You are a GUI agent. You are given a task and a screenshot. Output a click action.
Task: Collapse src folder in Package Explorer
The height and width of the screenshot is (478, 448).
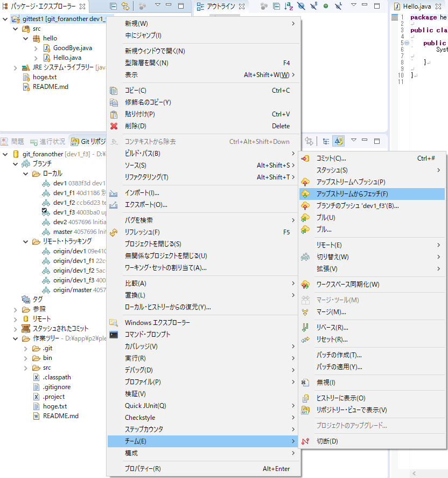(x=15, y=29)
